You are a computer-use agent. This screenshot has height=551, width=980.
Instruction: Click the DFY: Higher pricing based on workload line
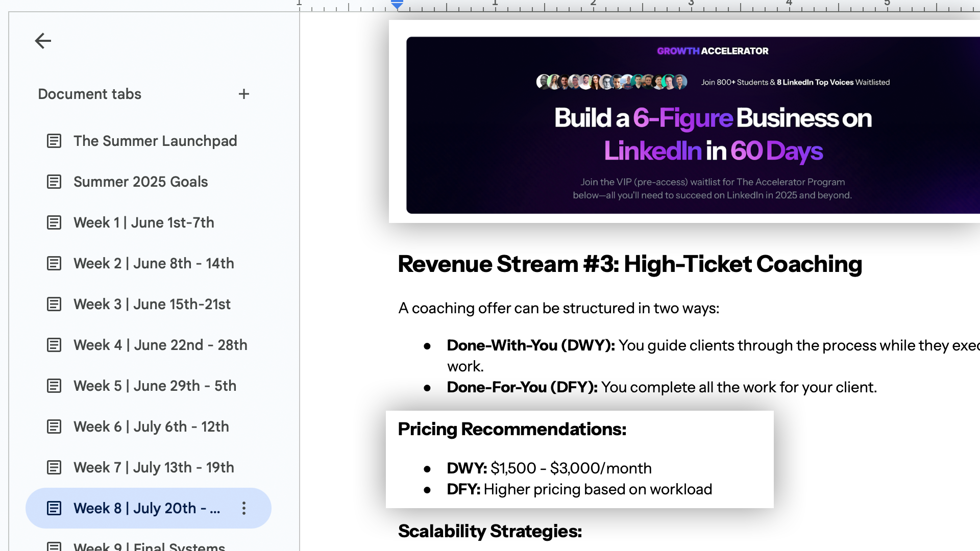579,489
